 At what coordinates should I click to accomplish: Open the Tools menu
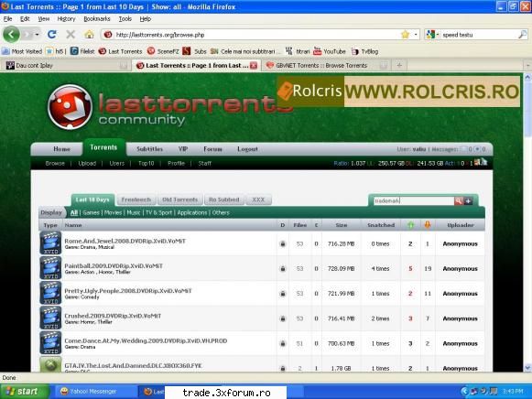point(125,18)
